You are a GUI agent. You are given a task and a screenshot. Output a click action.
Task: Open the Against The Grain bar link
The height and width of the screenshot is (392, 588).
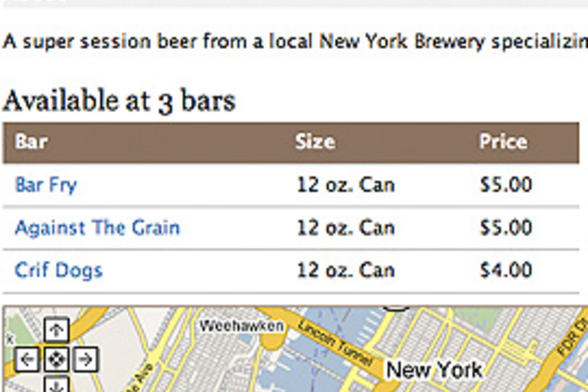coord(97,228)
